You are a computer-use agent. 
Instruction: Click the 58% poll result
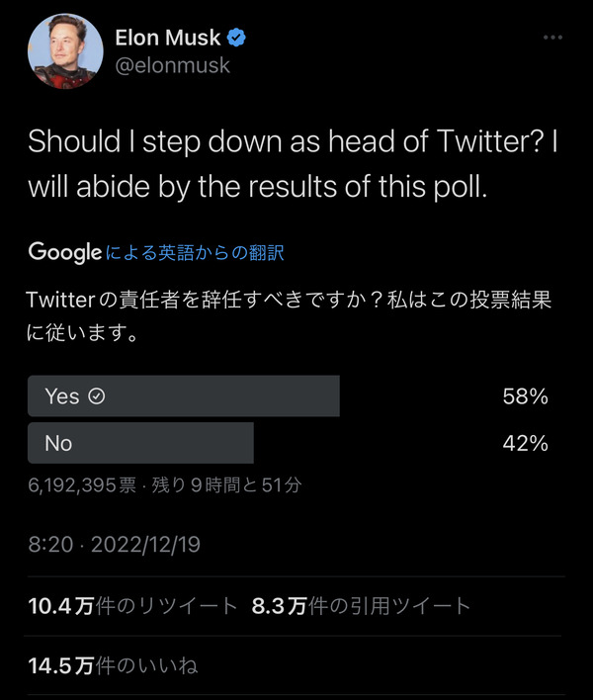click(x=525, y=396)
